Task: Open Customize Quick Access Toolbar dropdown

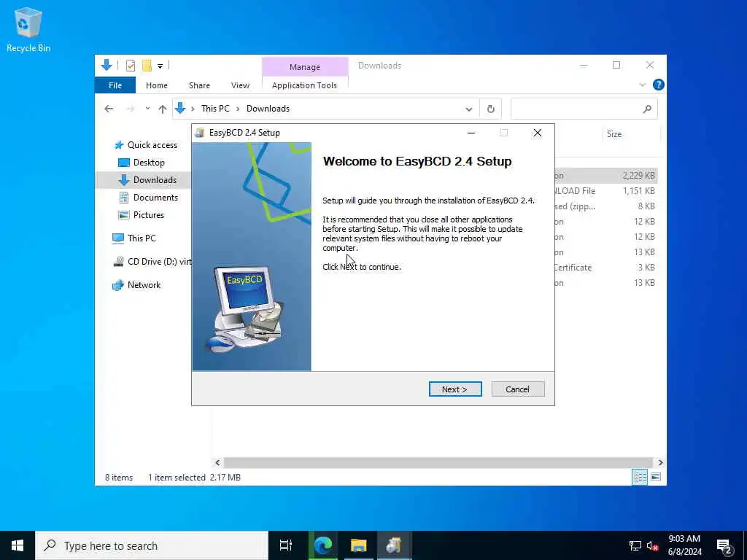Action: coord(160,66)
